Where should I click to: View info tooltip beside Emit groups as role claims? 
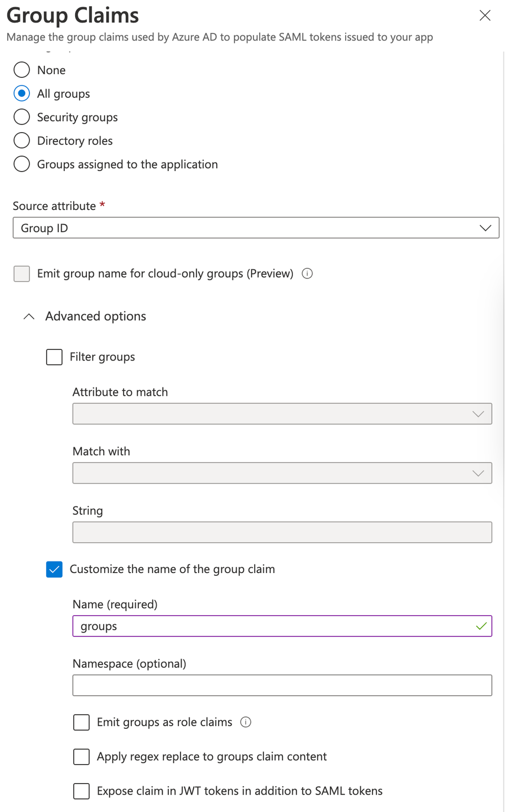click(246, 723)
